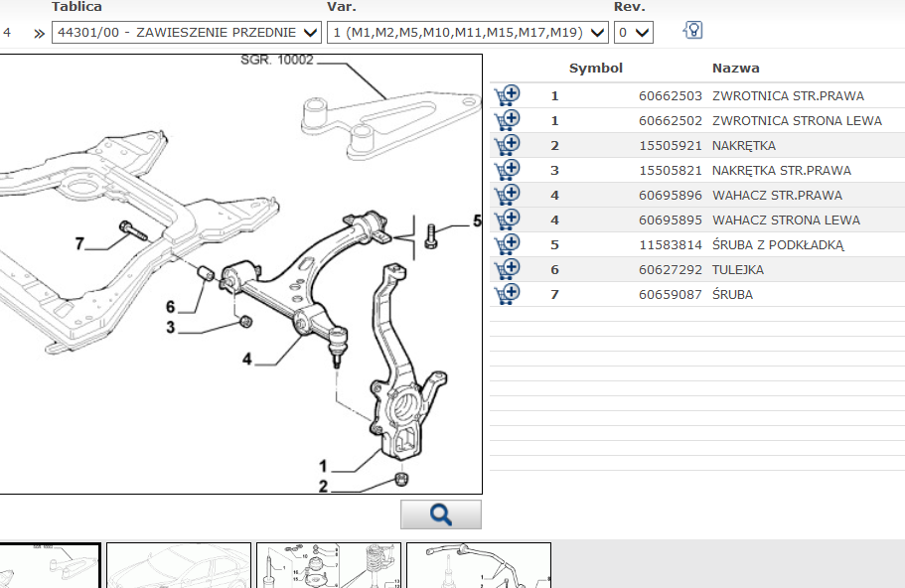Click the name WAHACZ STRONA LEWA

tap(786, 220)
